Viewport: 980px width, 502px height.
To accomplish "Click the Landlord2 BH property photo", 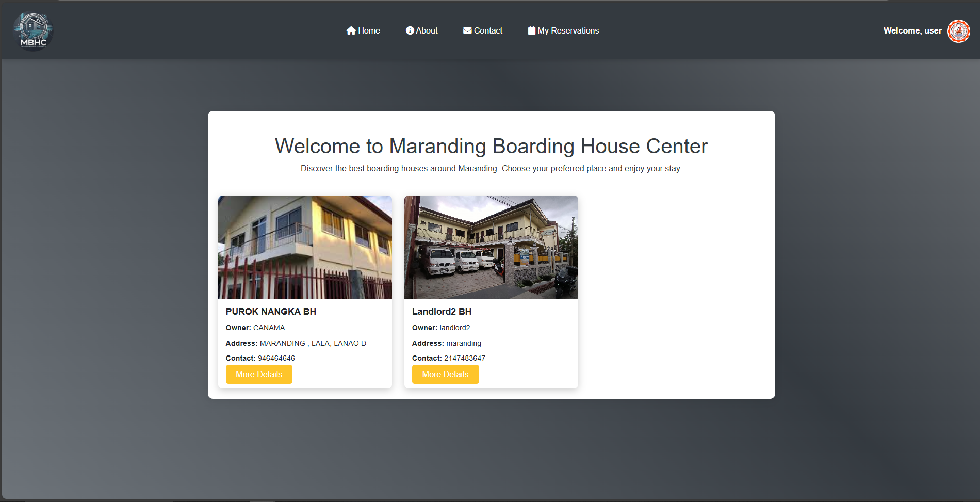I will click(491, 247).
